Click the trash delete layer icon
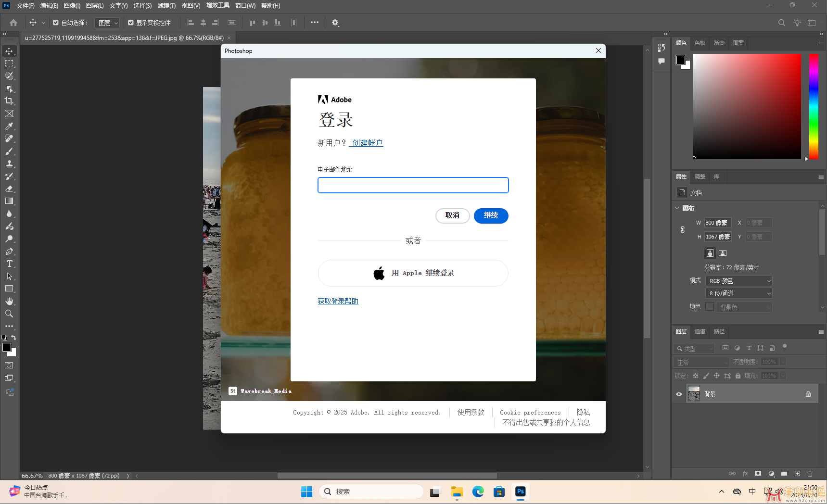The width and height of the screenshot is (827, 504). coord(810,474)
